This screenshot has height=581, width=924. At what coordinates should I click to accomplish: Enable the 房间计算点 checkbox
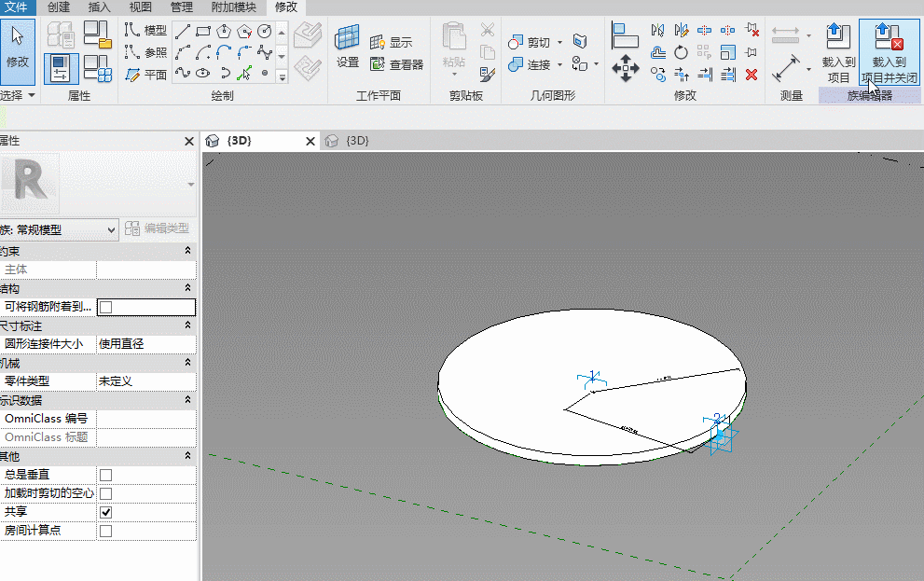(106, 531)
